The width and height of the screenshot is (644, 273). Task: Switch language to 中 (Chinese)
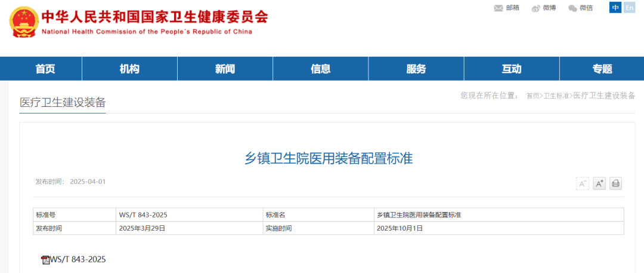[x=615, y=7]
